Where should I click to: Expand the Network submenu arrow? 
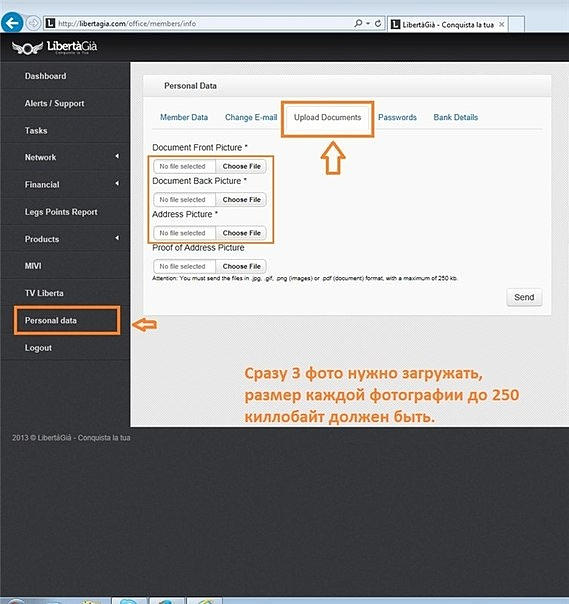point(117,156)
